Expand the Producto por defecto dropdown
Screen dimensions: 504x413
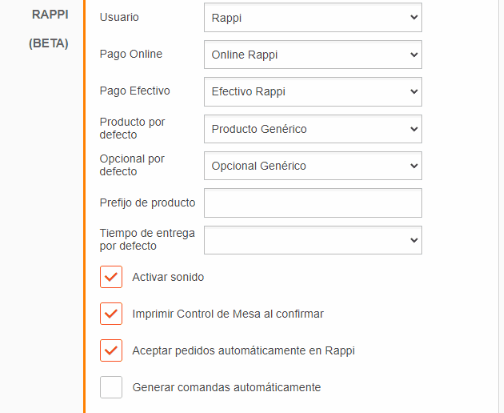(x=313, y=129)
